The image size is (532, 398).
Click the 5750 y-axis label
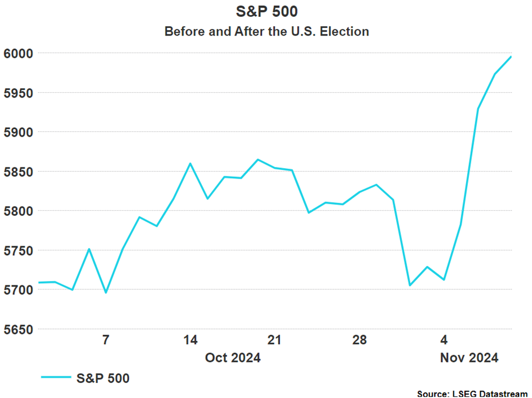19,250
